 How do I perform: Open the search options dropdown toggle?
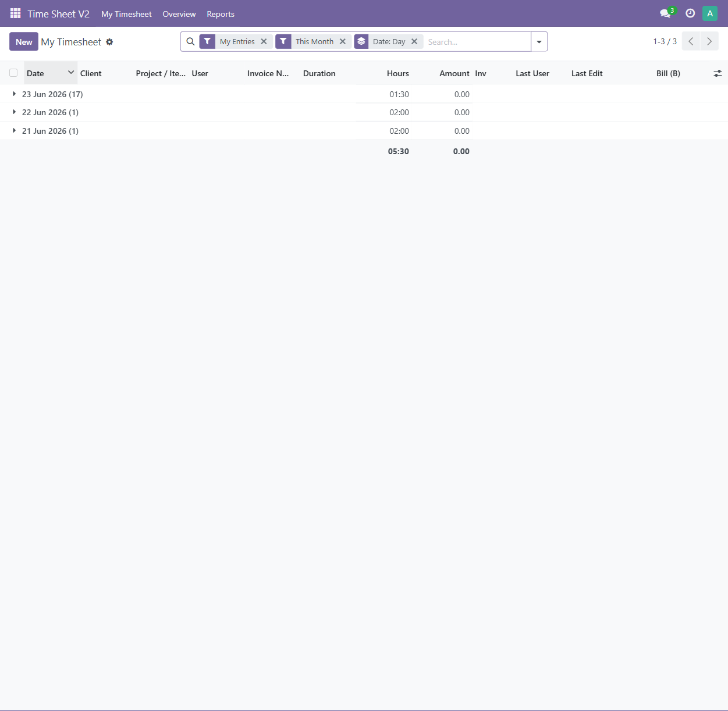tap(539, 41)
